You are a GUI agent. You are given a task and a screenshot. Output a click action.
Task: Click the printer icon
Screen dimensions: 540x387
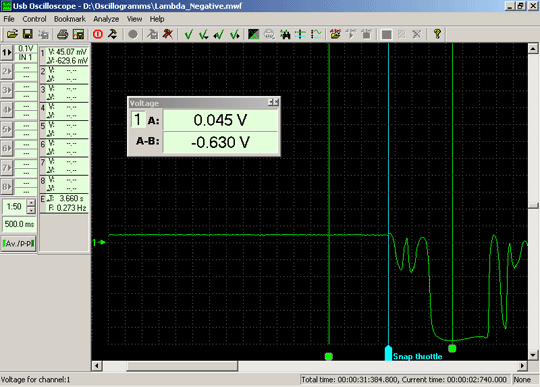(62, 34)
